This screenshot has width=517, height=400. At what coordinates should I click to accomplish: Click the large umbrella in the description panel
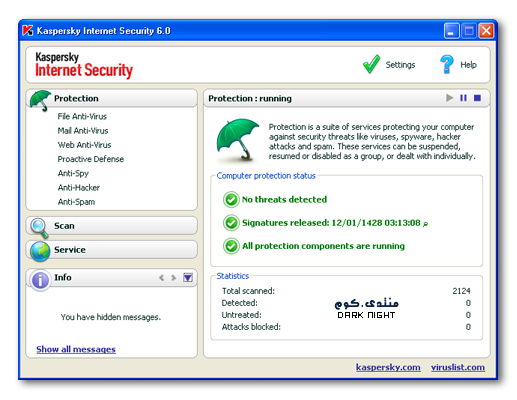238,140
